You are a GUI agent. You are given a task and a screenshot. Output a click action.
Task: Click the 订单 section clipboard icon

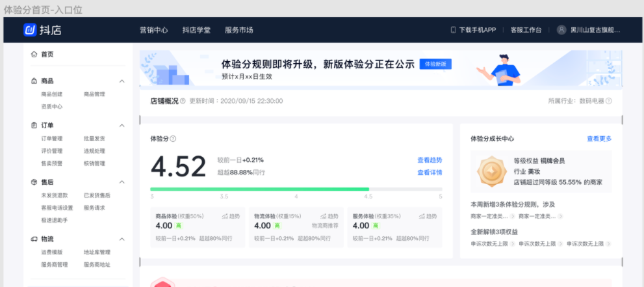(34, 126)
